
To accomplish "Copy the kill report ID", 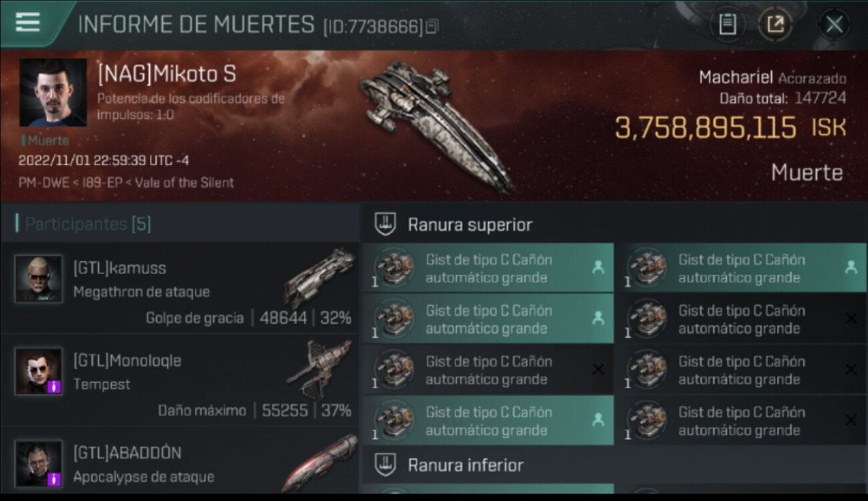I will point(433,27).
